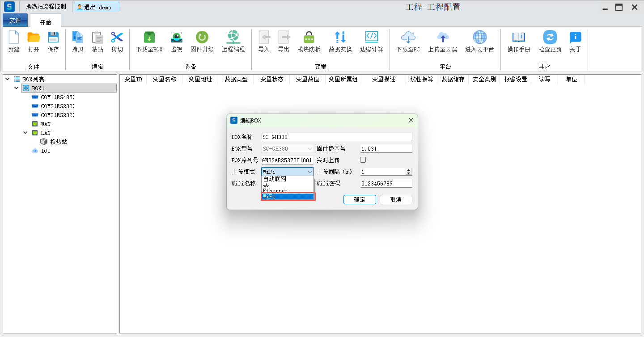
Task: Open 远程编程 remote programming
Action: [233, 38]
